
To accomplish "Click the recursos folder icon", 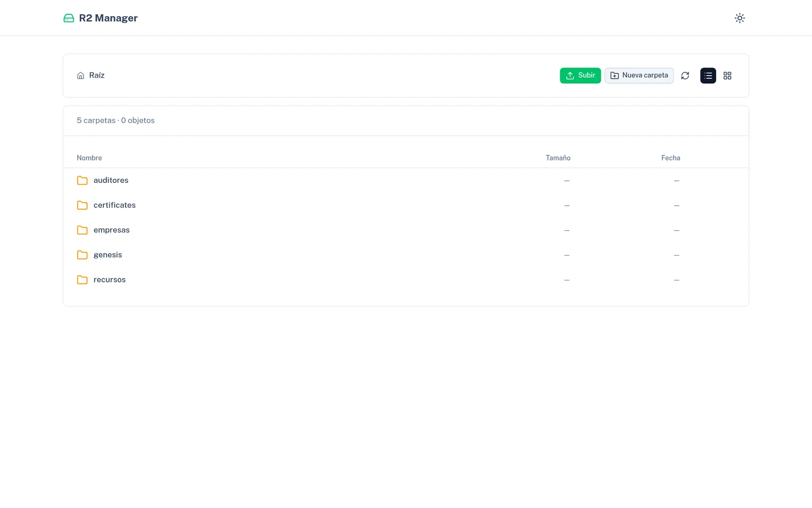I will click(x=82, y=280).
